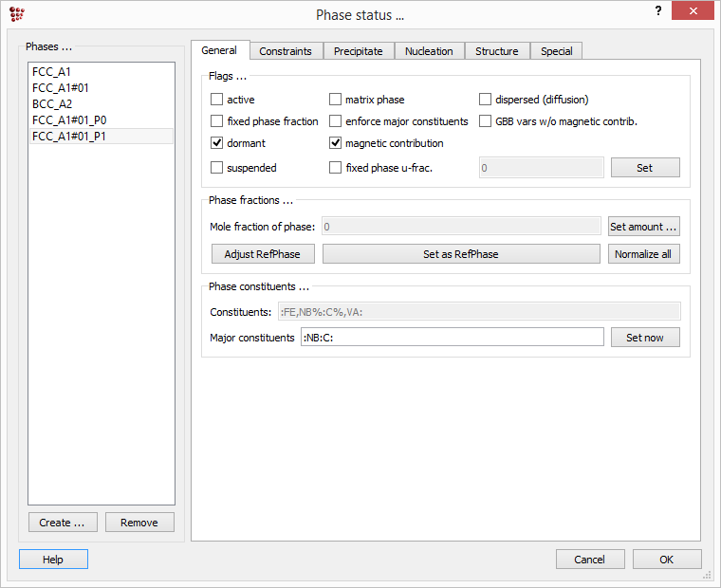The width and height of the screenshot is (721, 588).
Task: Click the question mark help icon
Action: tap(658, 10)
